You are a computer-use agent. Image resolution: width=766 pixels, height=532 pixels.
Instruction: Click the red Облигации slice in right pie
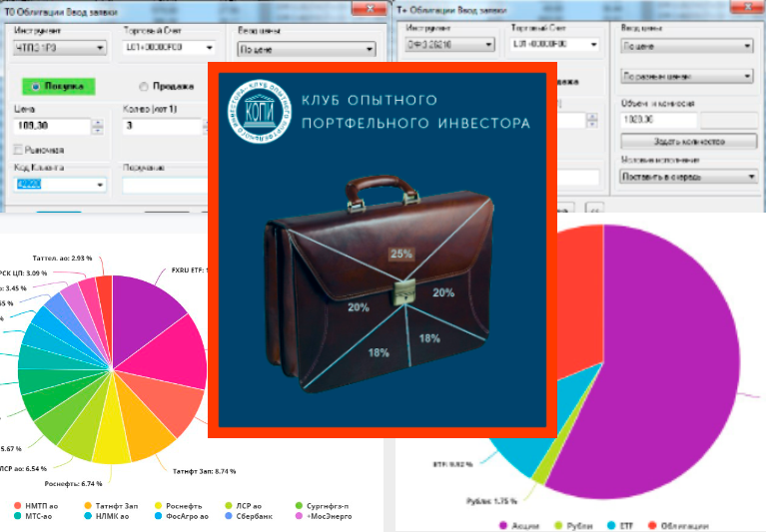(x=581, y=302)
